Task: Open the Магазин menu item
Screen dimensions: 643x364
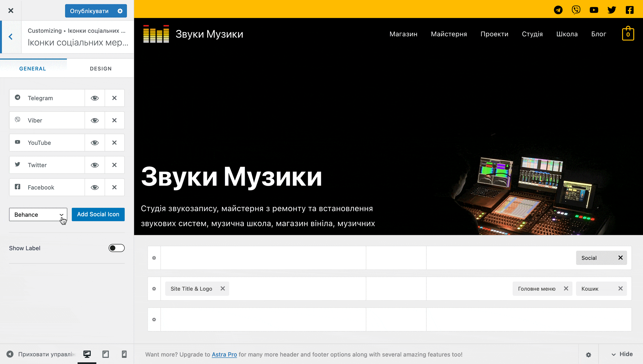Action: point(403,34)
